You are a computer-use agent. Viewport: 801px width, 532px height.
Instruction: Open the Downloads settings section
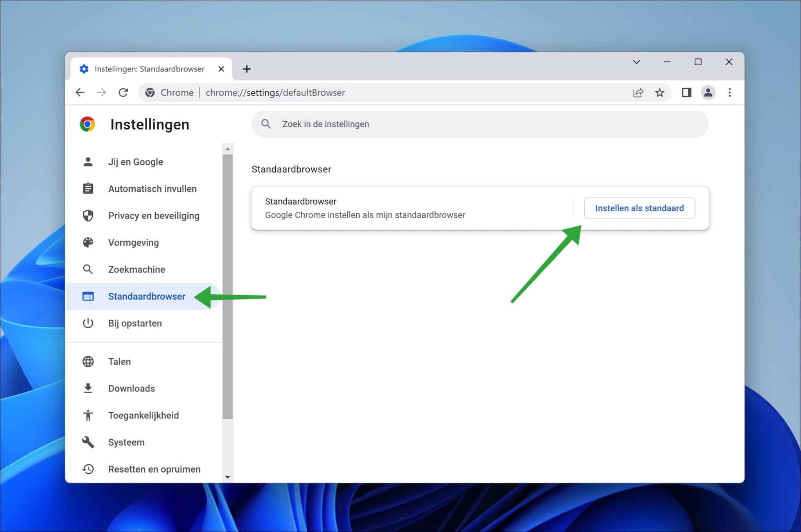(130, 388)
